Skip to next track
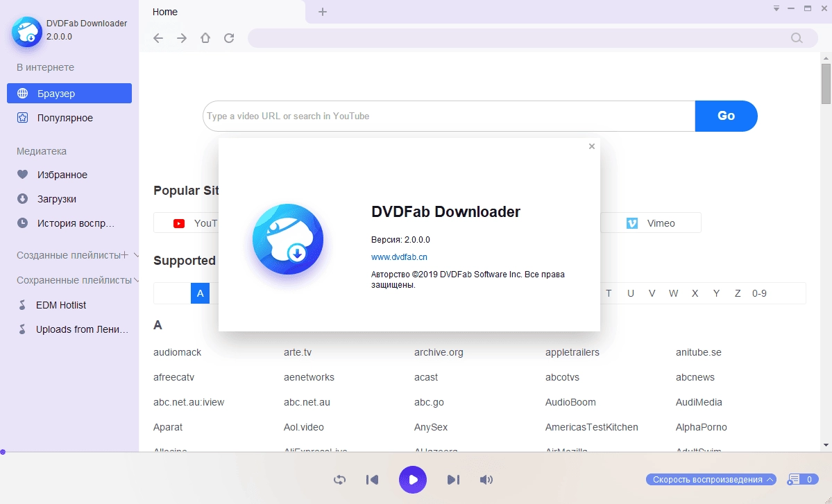 453,480
